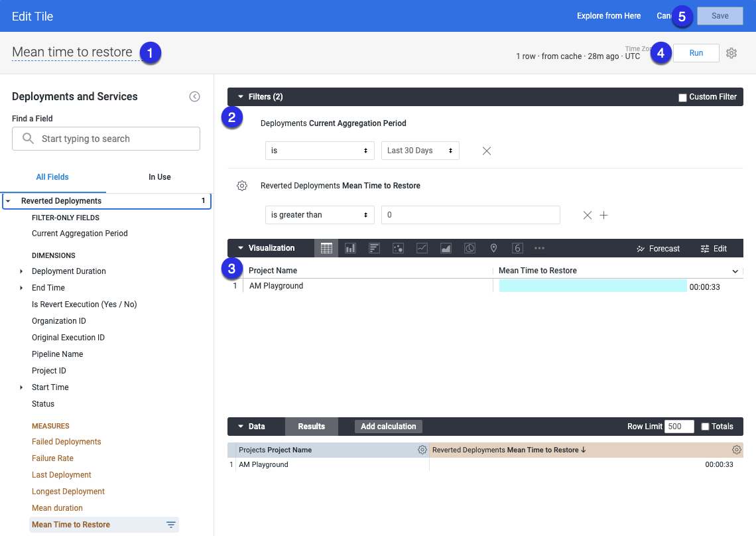The width and height of the screenshot is (756, 536).
Task: Click the Find a Field search box
Action: point(106,139)
